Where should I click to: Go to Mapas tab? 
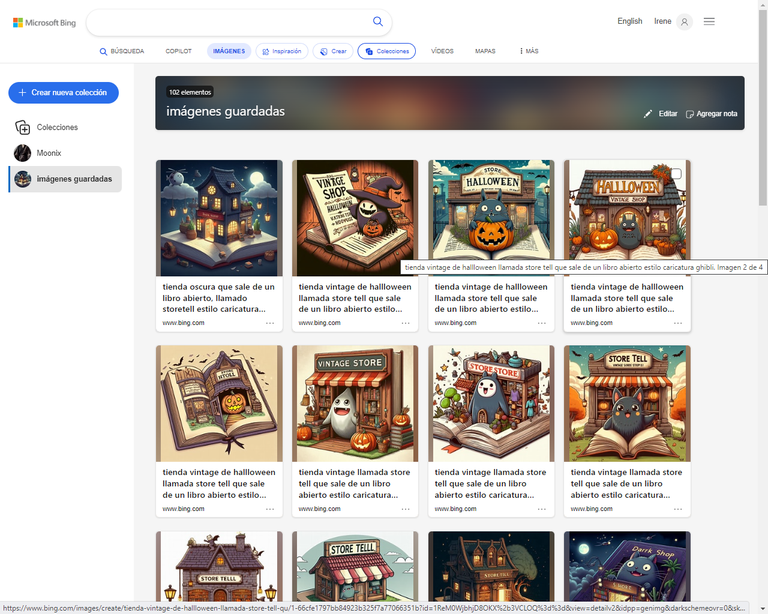pyautogui.click(x=485, y=51)
